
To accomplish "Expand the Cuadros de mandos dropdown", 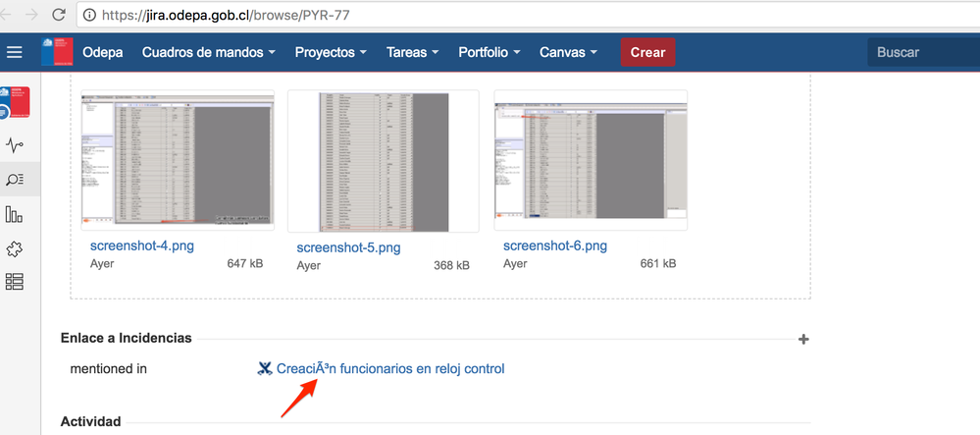I will pyautogui.click(x=208, y=52).
